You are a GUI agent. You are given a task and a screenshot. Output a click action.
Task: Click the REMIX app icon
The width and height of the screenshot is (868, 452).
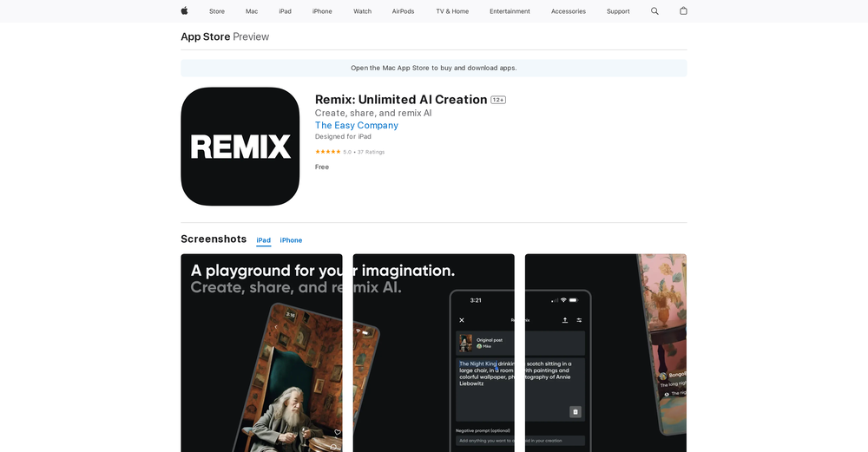pos(240,147)
